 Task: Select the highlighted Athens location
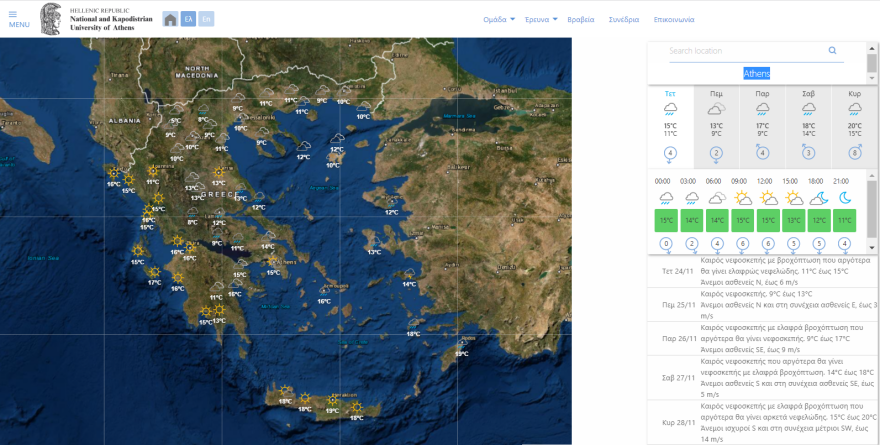756,73
